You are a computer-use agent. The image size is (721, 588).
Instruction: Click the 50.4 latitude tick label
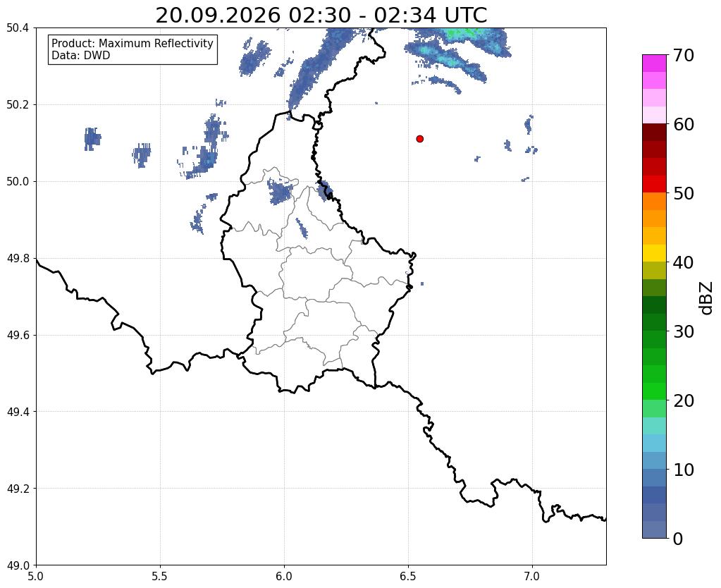[18, 28]
